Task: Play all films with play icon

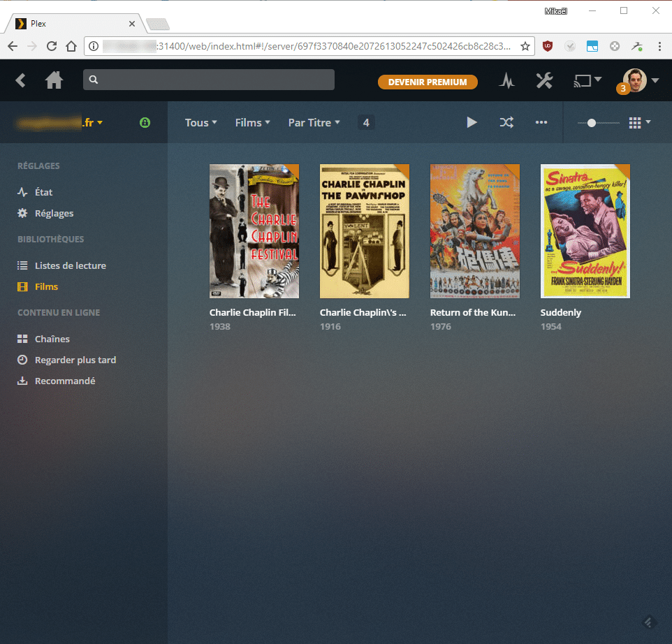Action: tap(472, 122)
